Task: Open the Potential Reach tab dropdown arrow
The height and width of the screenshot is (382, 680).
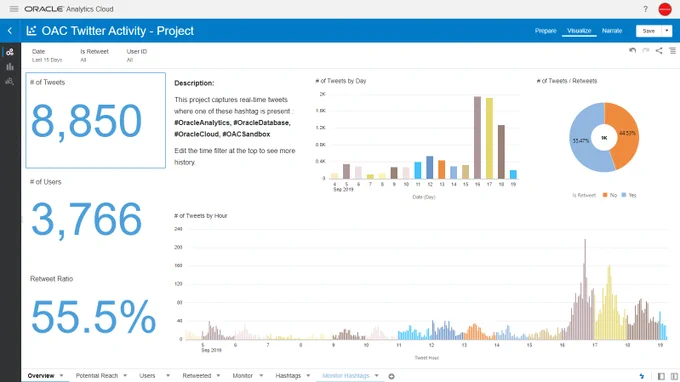Action: click(125, 375)
